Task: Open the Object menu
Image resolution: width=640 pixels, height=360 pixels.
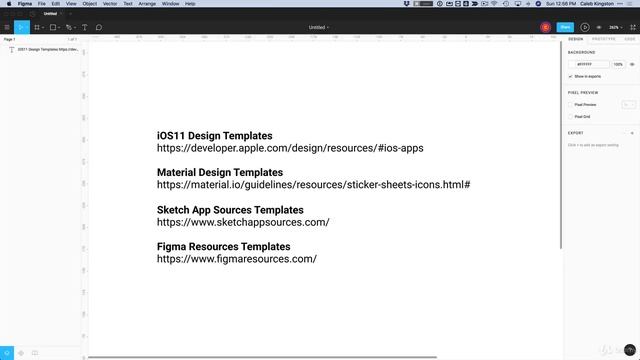Action: click(x=90, y=4)
